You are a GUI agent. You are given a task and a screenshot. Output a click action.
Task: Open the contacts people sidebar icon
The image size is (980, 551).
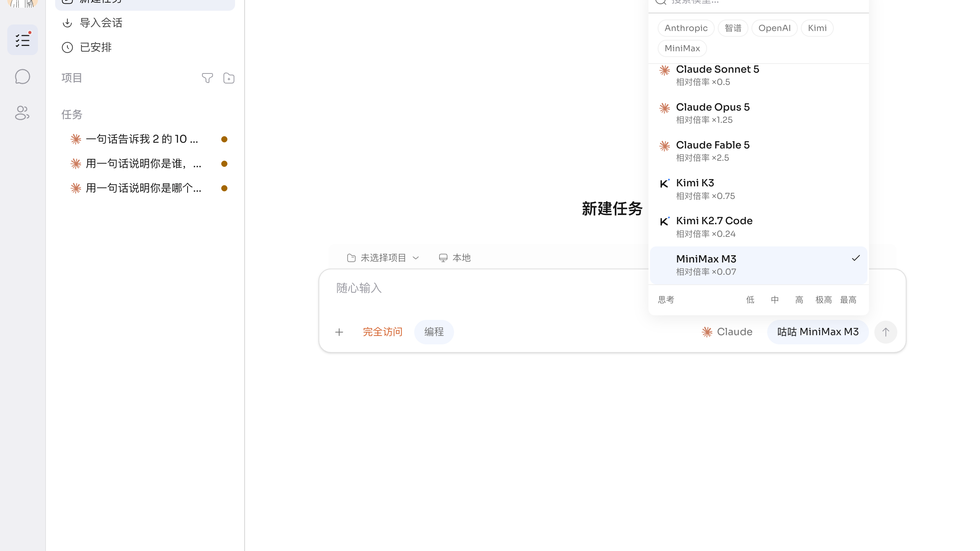pyautogui.click(x=23, y=113)
